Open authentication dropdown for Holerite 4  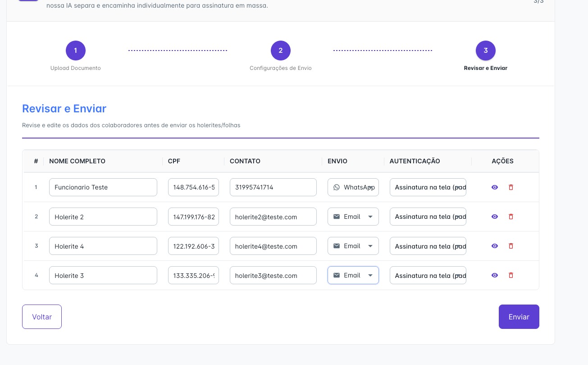pyautogui.click(x=428, y=246)
